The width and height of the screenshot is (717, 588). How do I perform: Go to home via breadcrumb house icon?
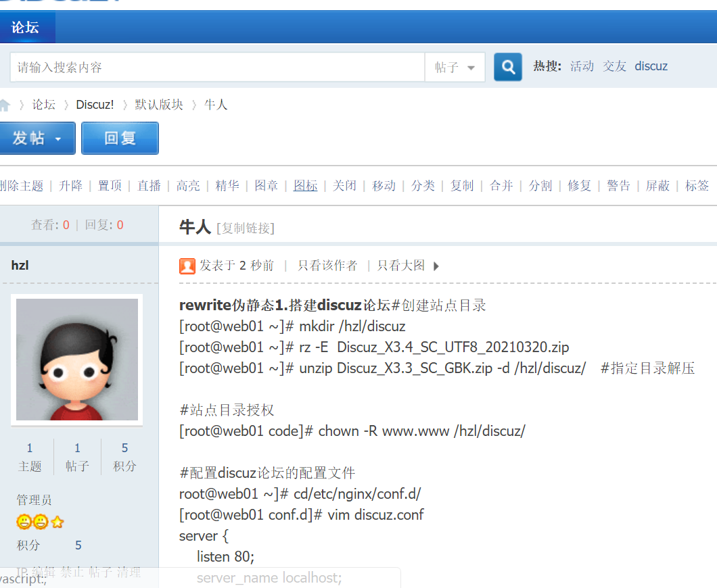pyautogui.click(x=5, y=105)
